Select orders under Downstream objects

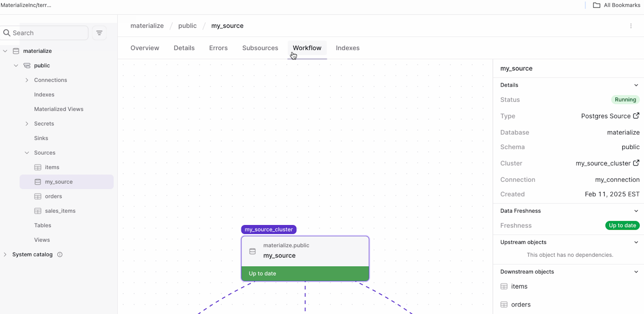pyautogui.click(x=521, y=304)
